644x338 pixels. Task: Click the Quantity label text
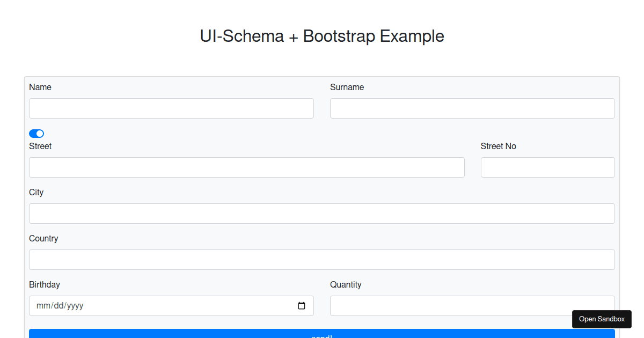346,284
